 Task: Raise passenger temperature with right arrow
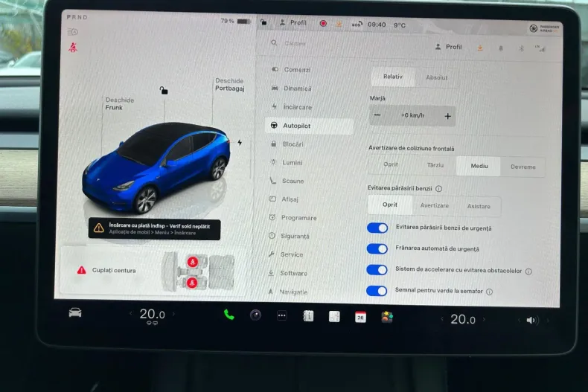tap(484, 319)
